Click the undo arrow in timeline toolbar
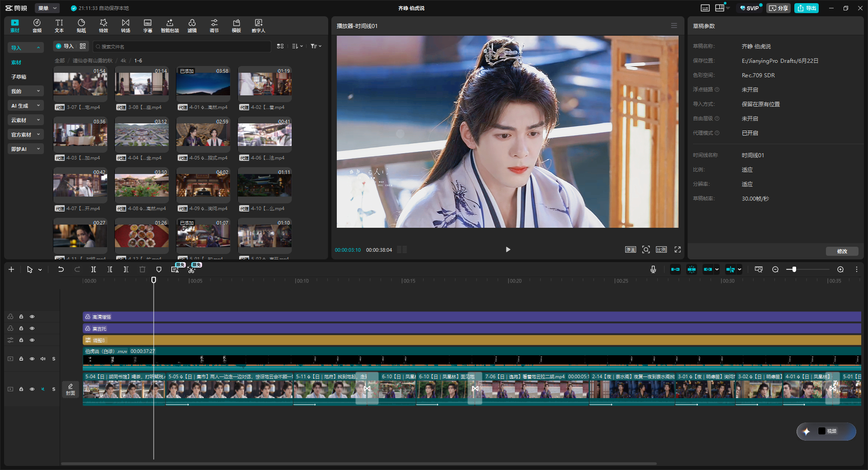This screenshot has height=470, width=868. 61,269
